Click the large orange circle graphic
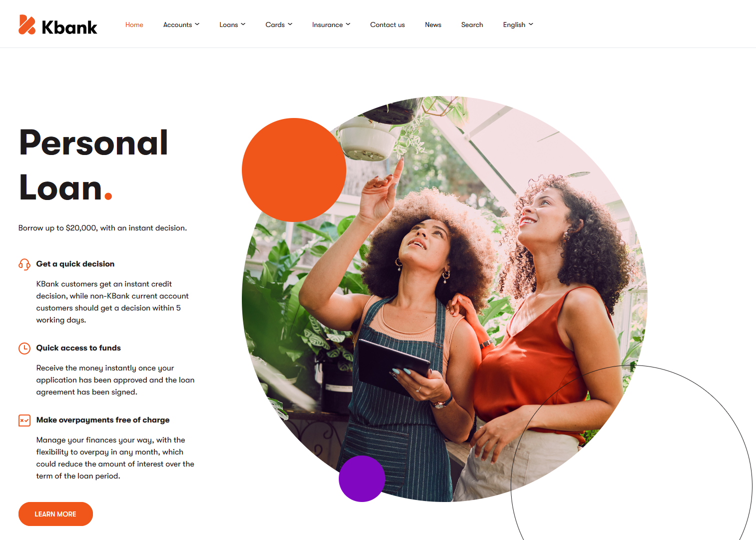Viewport: 756px width, 540px height. click(x=294, y=170)
